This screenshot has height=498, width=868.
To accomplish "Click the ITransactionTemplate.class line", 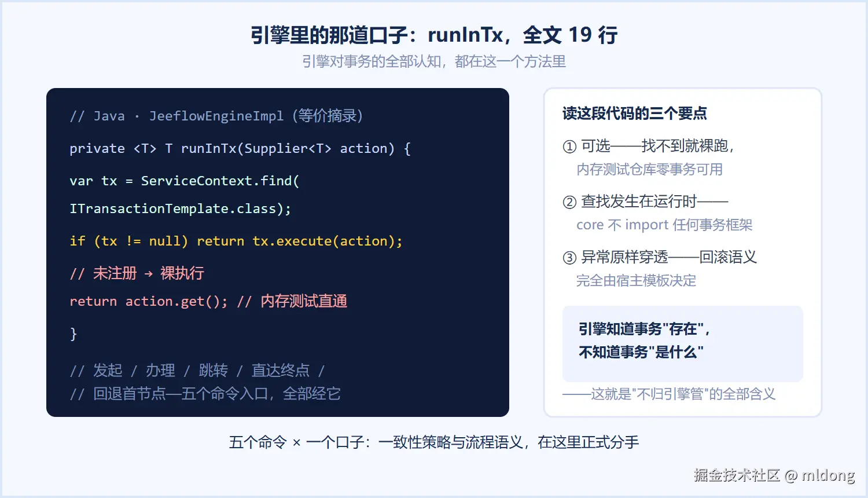I will [181, 208].
